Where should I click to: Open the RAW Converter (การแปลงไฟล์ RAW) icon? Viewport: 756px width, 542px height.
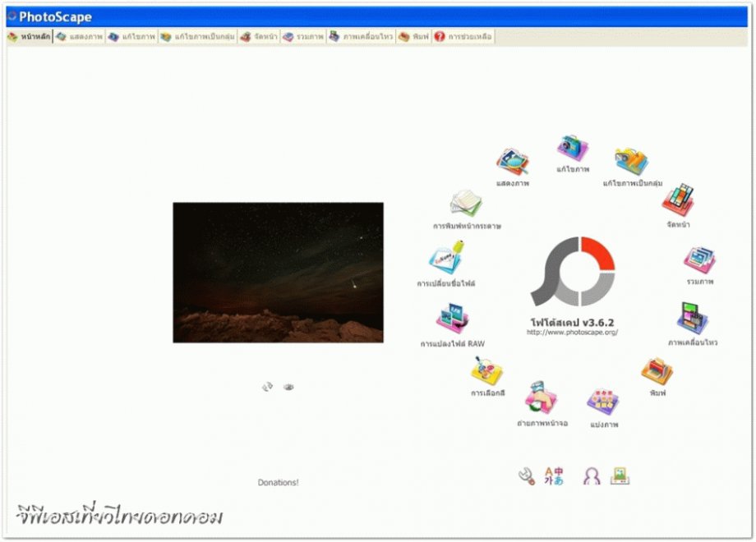point(453,319)
